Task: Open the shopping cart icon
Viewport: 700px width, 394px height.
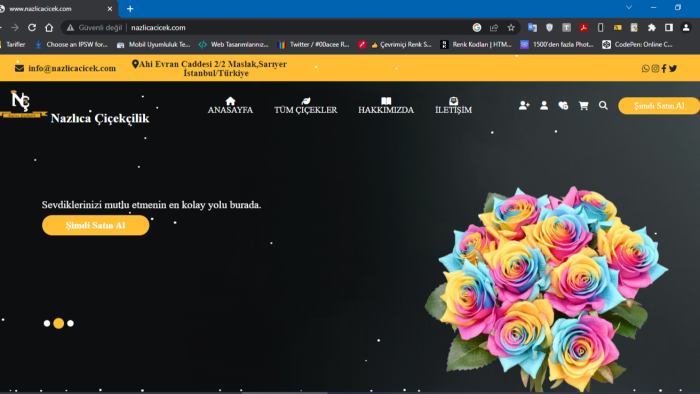Action: pos(583,105)
